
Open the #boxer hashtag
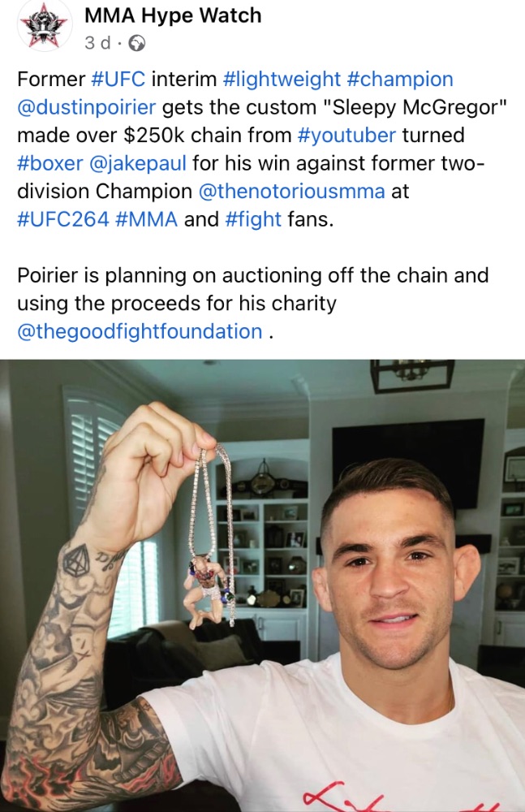pos(50,163)
